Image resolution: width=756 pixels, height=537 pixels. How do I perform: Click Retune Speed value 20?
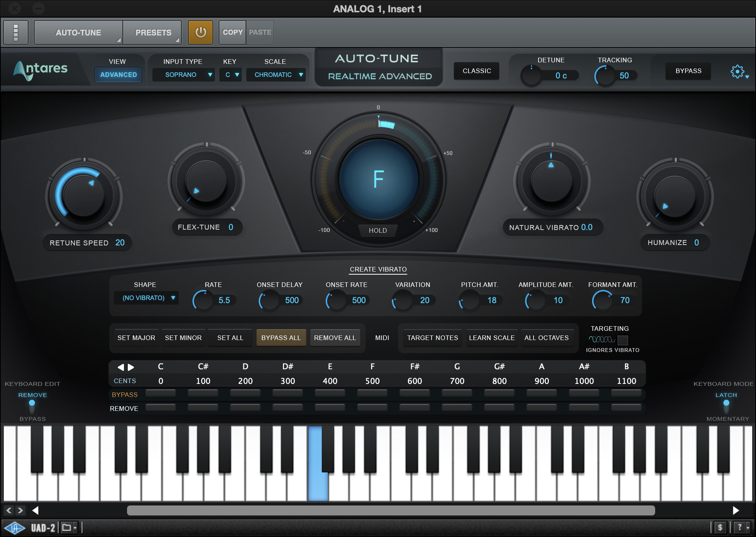pos(120,243)
